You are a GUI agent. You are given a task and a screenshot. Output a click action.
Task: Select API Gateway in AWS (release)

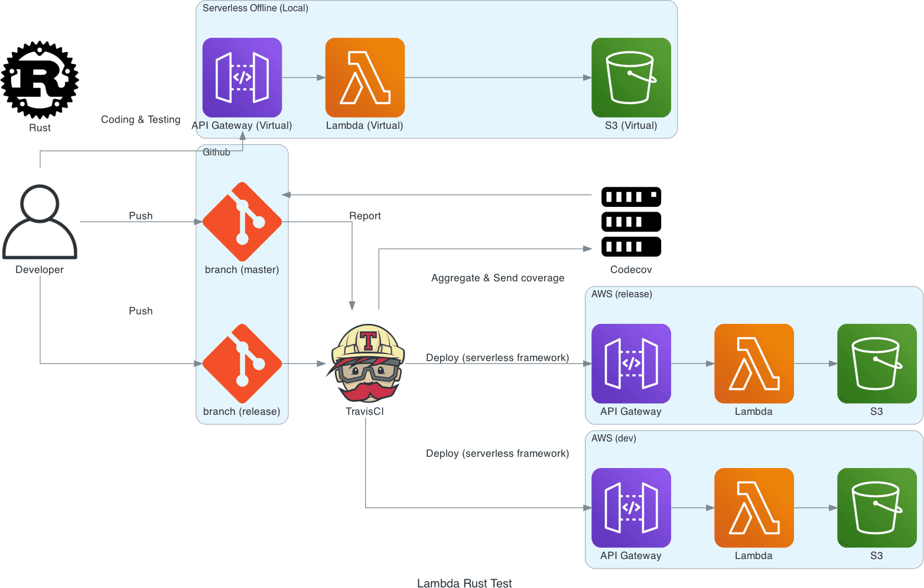pyautogui.click(x=631, y=363)
